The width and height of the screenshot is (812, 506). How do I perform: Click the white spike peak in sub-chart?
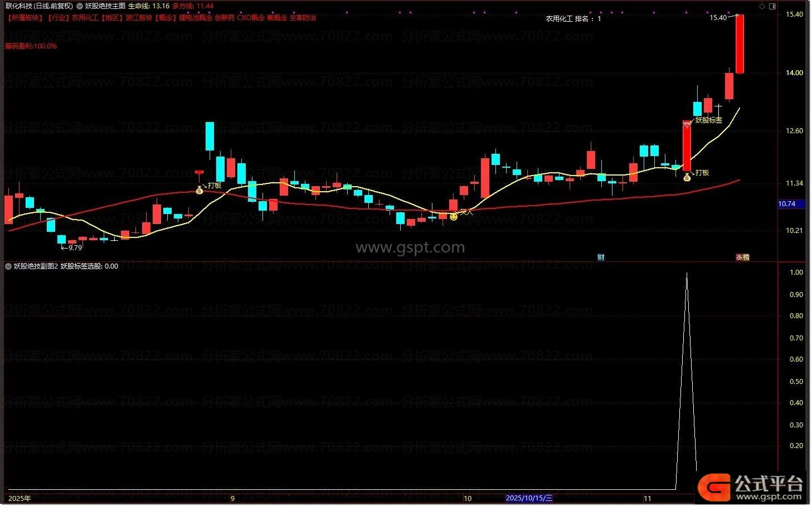[687, 274]
